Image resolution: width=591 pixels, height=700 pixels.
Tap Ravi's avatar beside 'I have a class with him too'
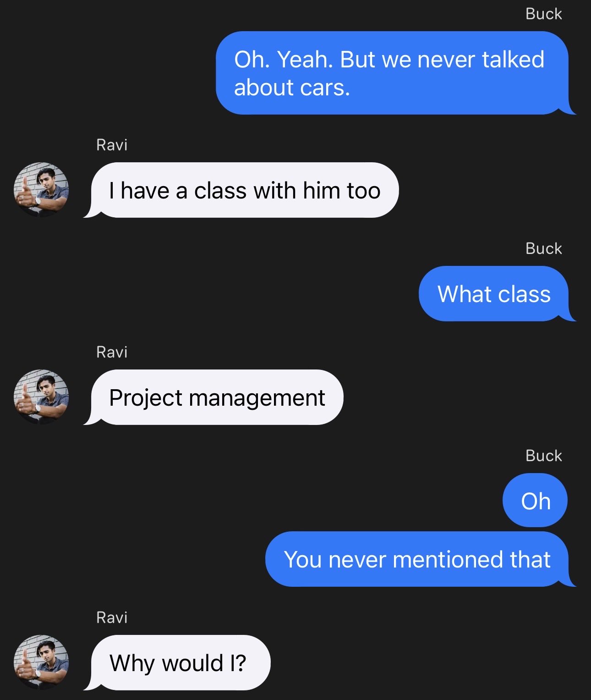pos(41,190)
